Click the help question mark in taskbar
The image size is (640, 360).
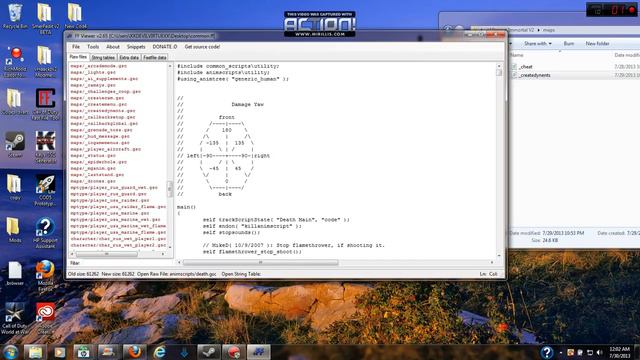pos(547,352)
